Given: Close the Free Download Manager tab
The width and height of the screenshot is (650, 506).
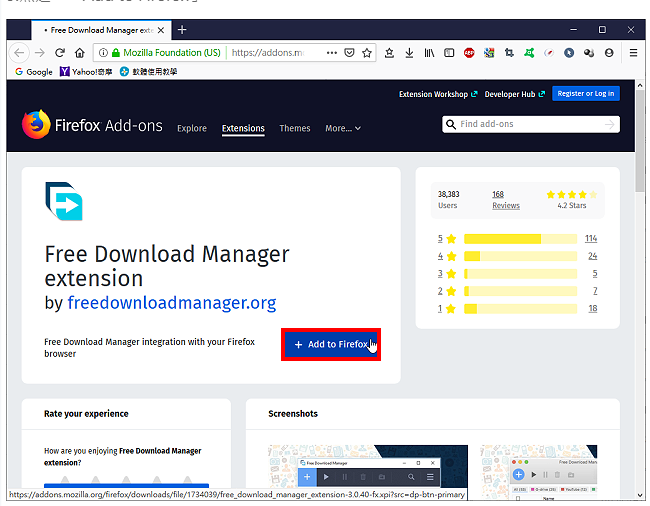Looking at the screenshot, I should tap(161, 30).
